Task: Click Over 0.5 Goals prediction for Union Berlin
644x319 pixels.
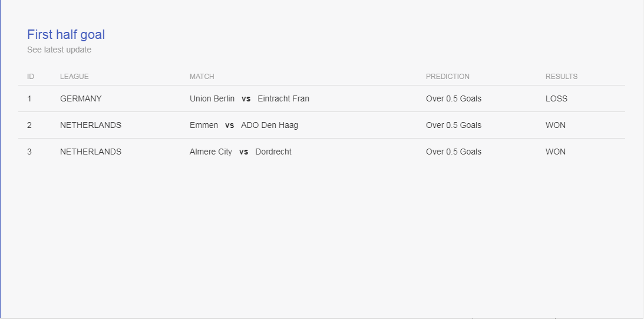Action: click(454, 98)
